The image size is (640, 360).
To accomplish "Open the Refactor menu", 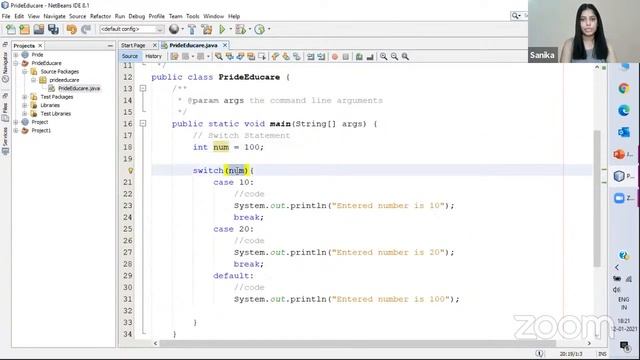I will (100, 16).
